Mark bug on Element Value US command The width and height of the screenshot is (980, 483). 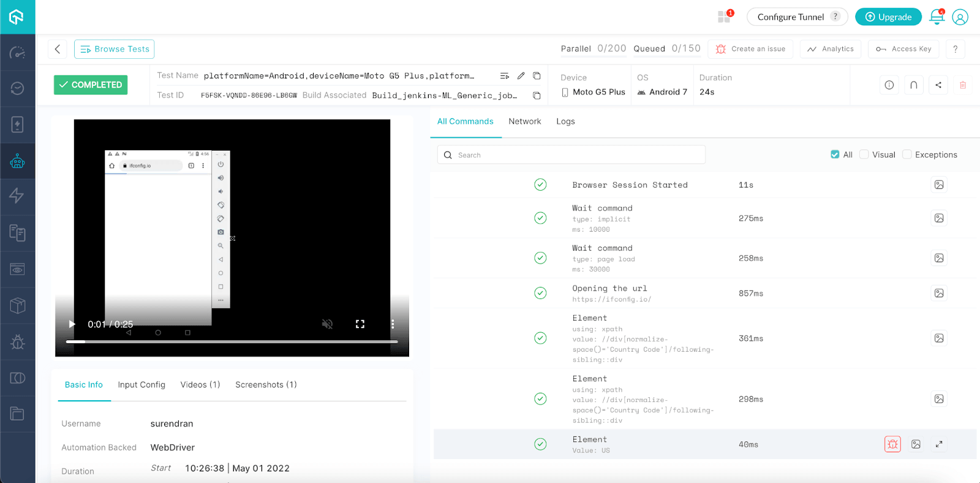[x=893, y=444]
